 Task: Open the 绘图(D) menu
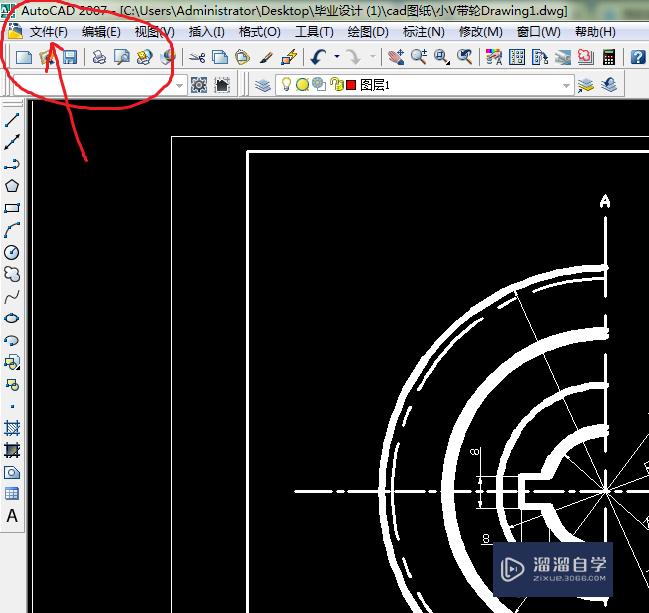(x=368, y=32)
